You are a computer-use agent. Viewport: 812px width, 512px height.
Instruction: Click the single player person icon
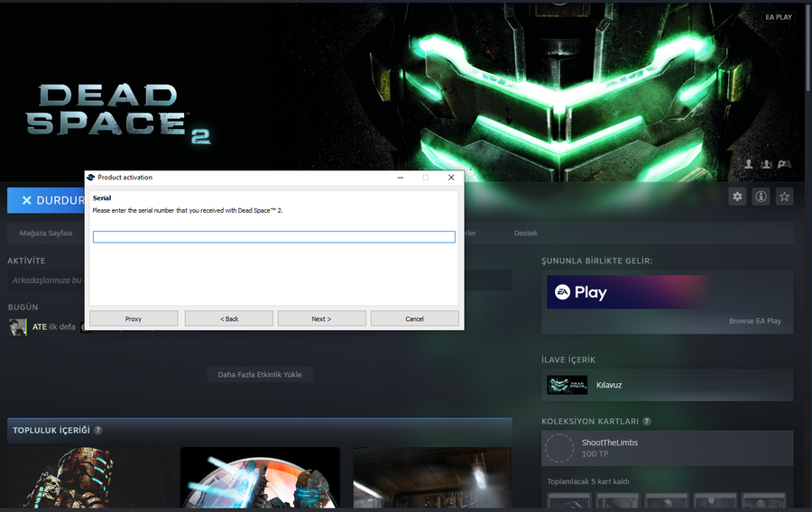coord(748,164)
